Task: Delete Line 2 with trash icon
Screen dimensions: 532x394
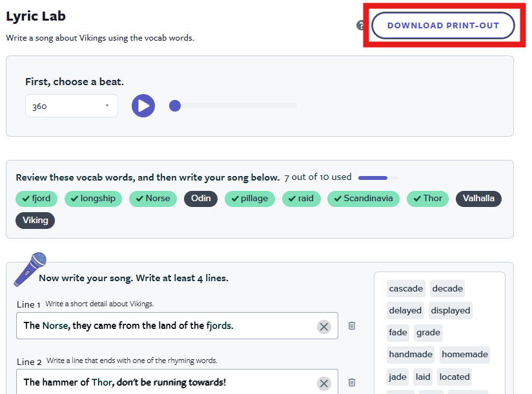Action: click(x=352, y=382)
